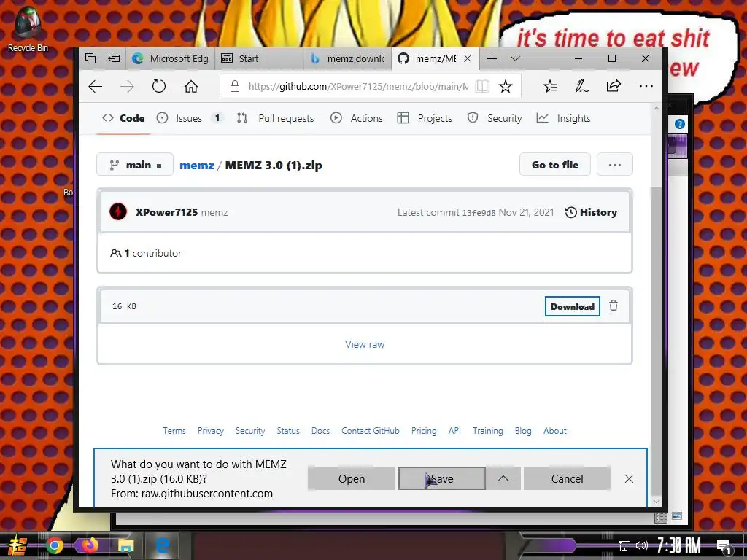This screenshot has height=560, width=747.
Task: Open the Code repository tab
Action: pos(123,118)
